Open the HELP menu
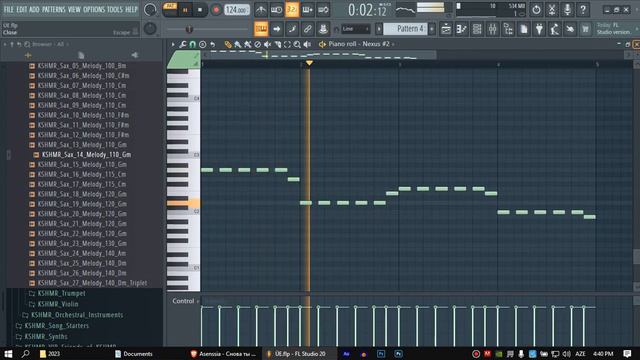 [x=131, y=9]
